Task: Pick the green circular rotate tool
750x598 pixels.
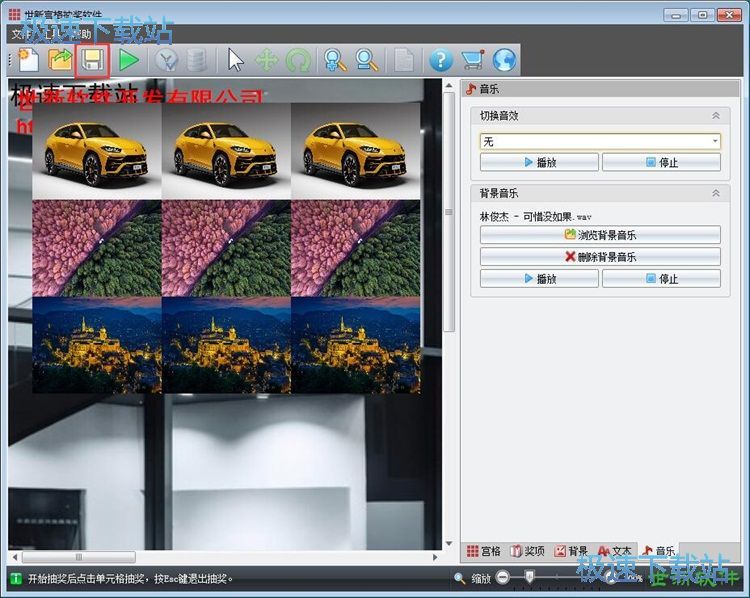Action: [x=298, y=61]
